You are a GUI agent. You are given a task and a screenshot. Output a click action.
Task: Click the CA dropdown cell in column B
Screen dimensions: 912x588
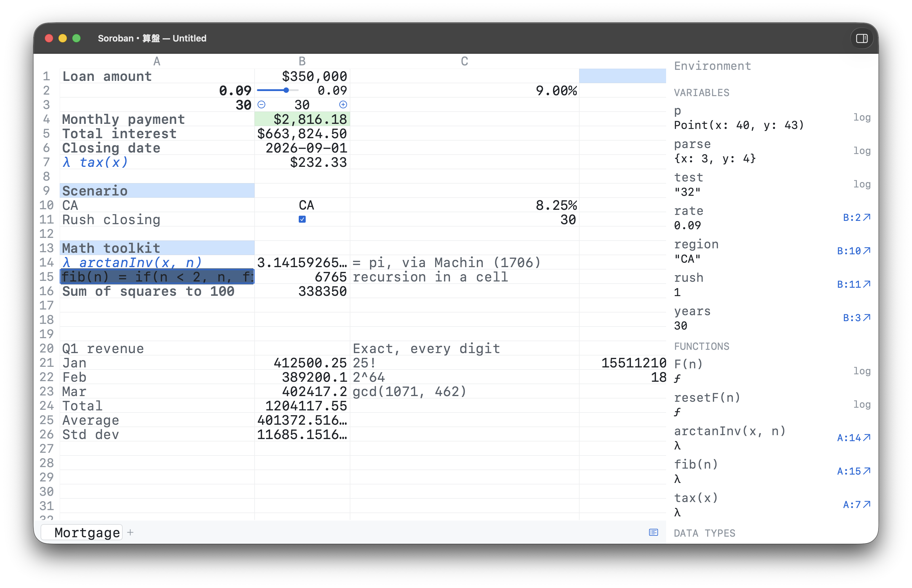[x=302, y=205]
